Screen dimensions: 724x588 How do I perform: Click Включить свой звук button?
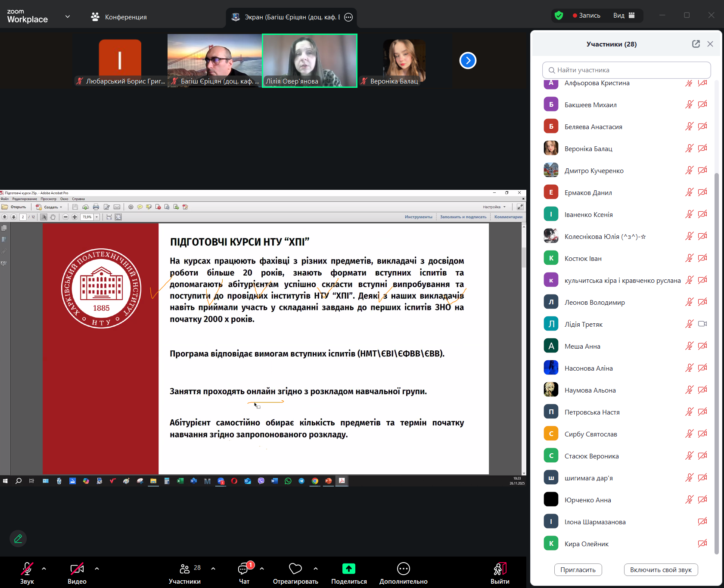[x=661, y=570]
